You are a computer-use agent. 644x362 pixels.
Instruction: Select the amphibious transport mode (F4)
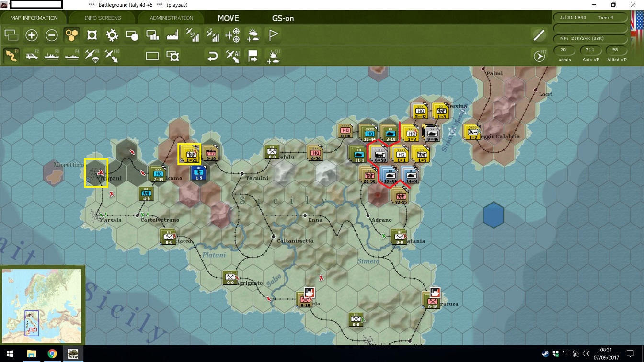pyautogui.click(x=72, y=56)
